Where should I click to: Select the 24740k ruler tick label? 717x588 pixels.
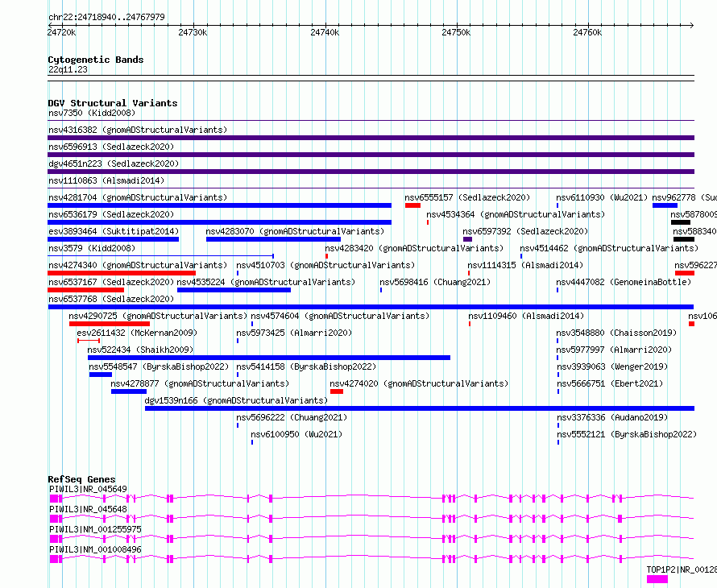325,32
